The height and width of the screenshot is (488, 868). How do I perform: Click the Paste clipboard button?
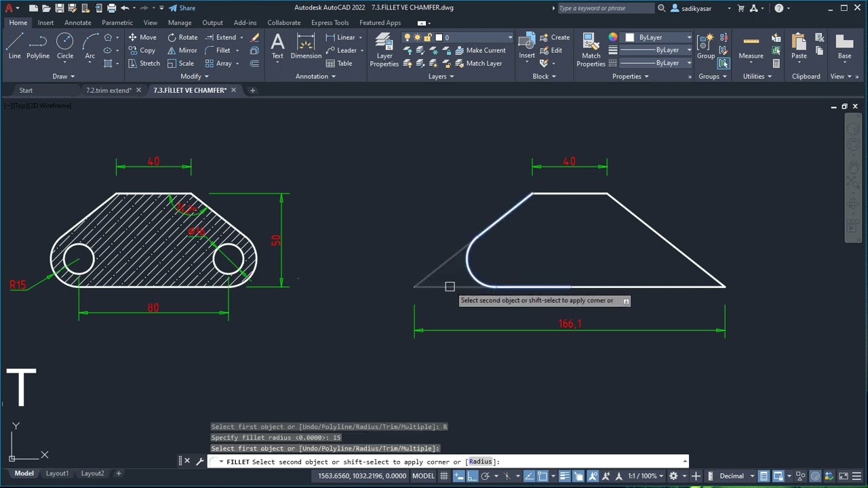tap(799, 46)
